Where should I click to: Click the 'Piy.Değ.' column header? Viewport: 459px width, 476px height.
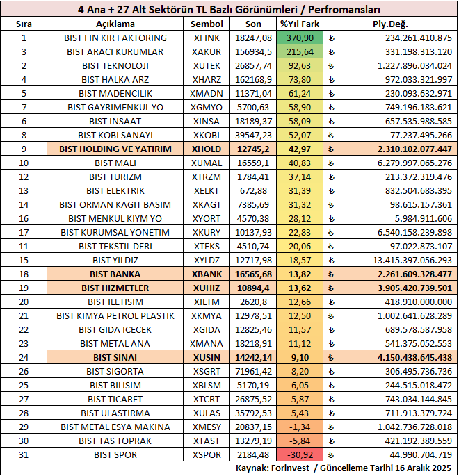click(x=390, y=24)
